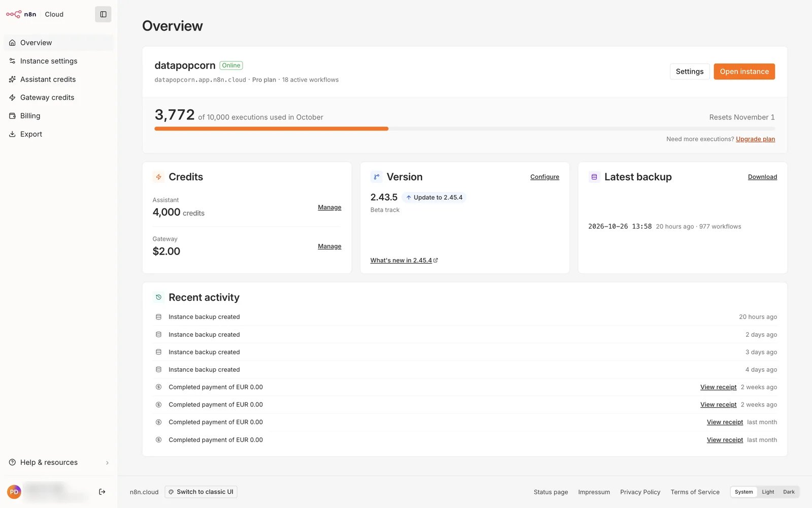Switch to the Light theme
Image resolution: width=812 pixels, height=508 pixels.
click(x=768, y=492)
